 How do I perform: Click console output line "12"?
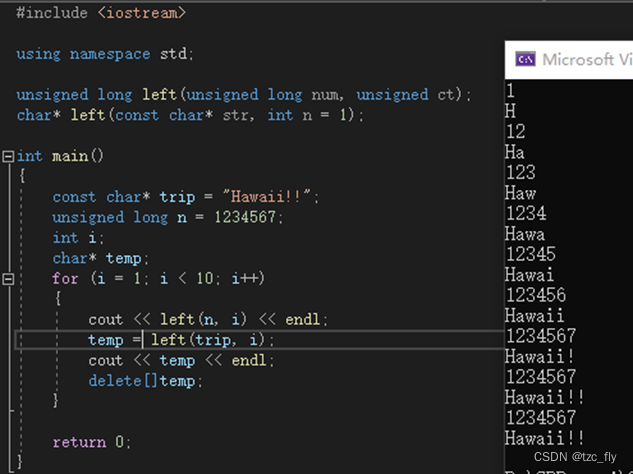(x=516, y=132)
